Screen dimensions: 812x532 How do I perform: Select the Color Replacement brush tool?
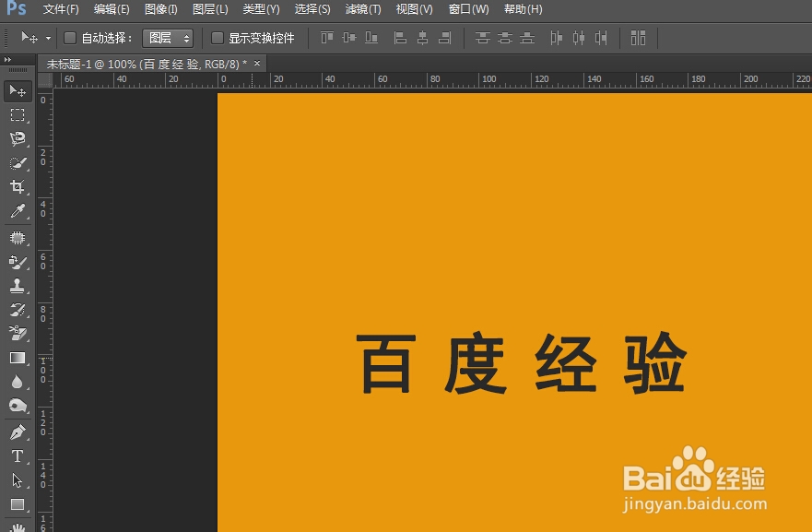[x=18, y=262]
